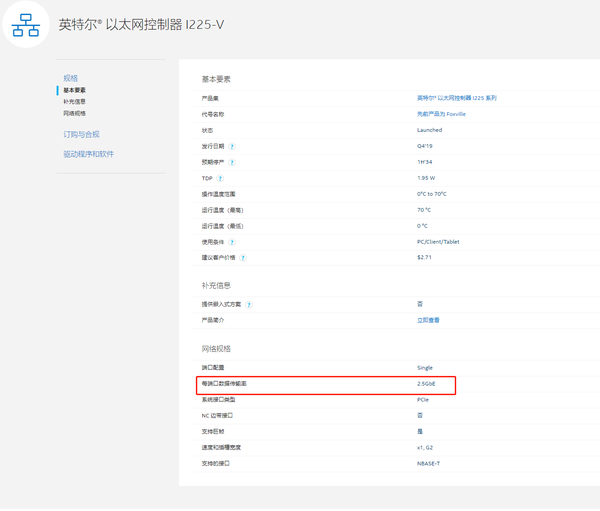Click the 网络规格 section heading
The height and width of the screenshot is (511, 600).
pos(216,349)
